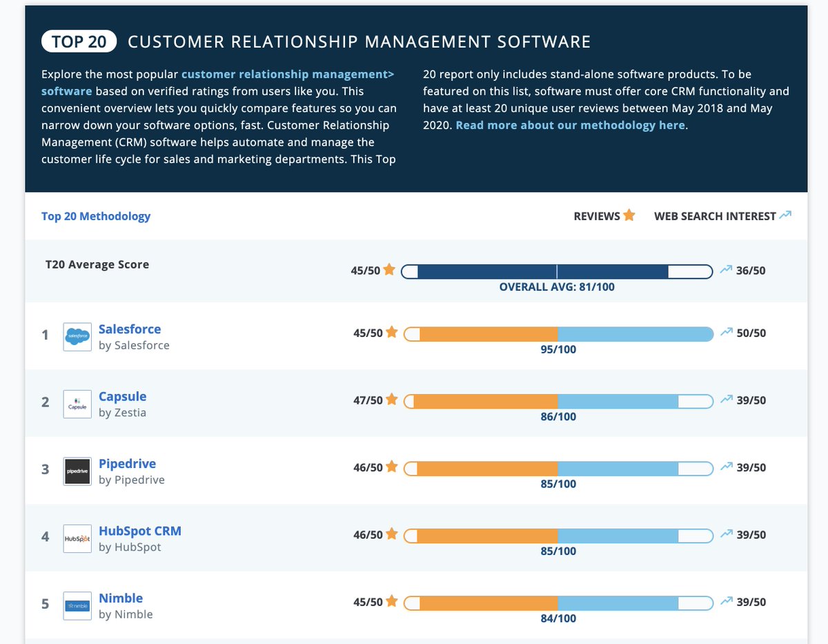This screenshot has width=828, height=644.
Task: Click the Nimble 84/100 score bar
Action: (558, 603)
